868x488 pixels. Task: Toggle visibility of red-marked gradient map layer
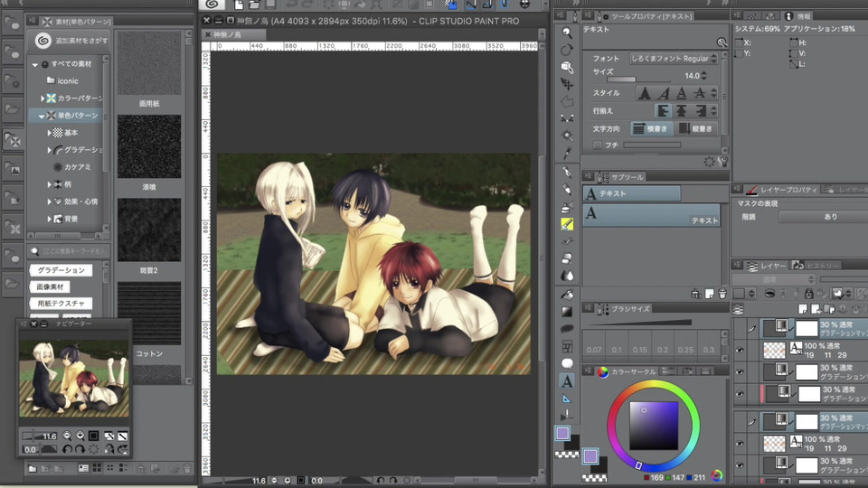(x=740, y=394)
